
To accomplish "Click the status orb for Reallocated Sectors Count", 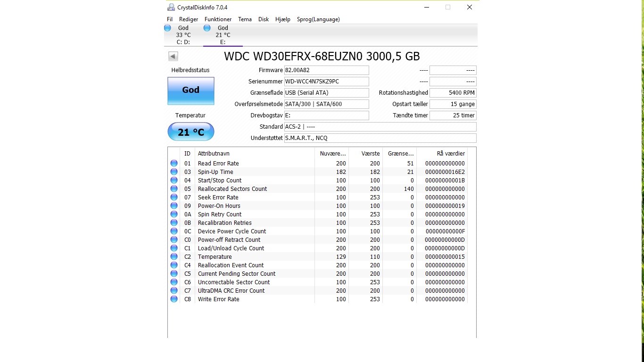I will [x=174, y=189].
